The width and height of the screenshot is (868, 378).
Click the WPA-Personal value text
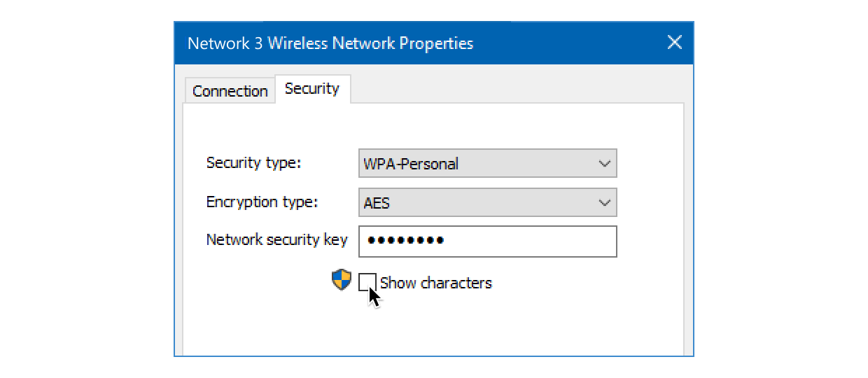tap(411, 164)
